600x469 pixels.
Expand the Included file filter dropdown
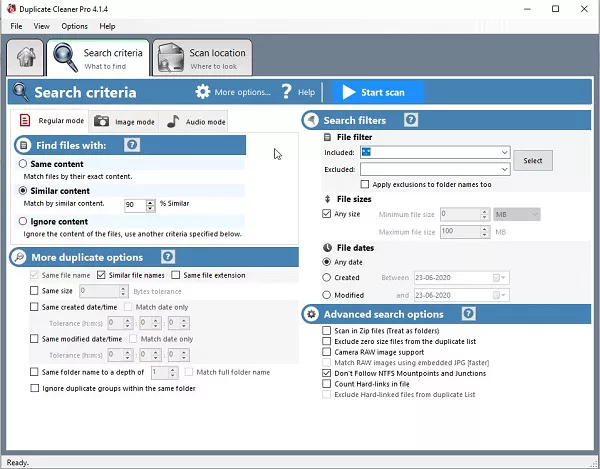pyautogui.click(x=504, y=152)
